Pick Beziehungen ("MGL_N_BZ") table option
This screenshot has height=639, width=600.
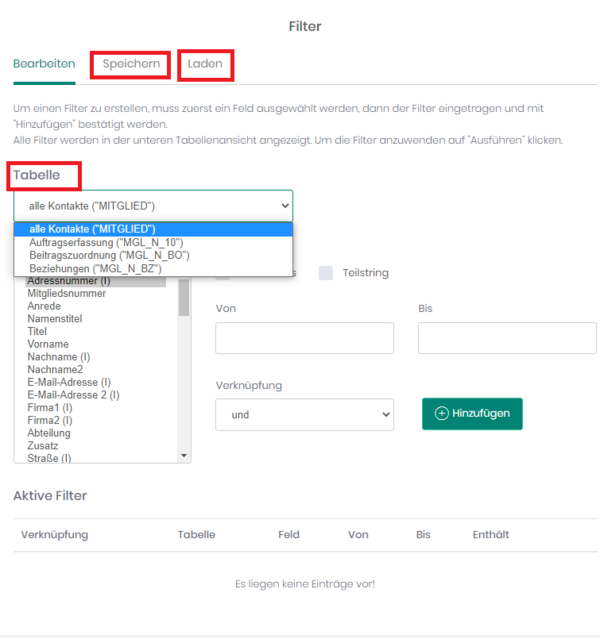coord(95,269)
